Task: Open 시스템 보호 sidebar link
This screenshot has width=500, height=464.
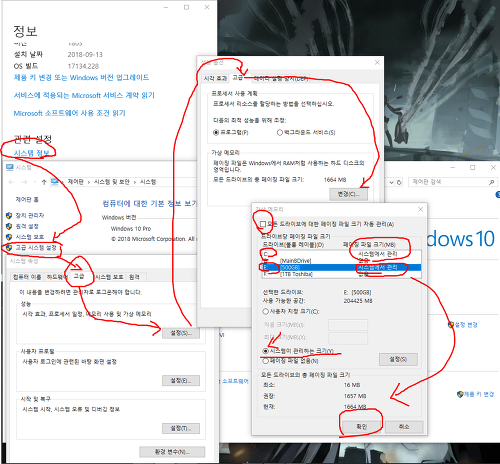Action: 30,237
